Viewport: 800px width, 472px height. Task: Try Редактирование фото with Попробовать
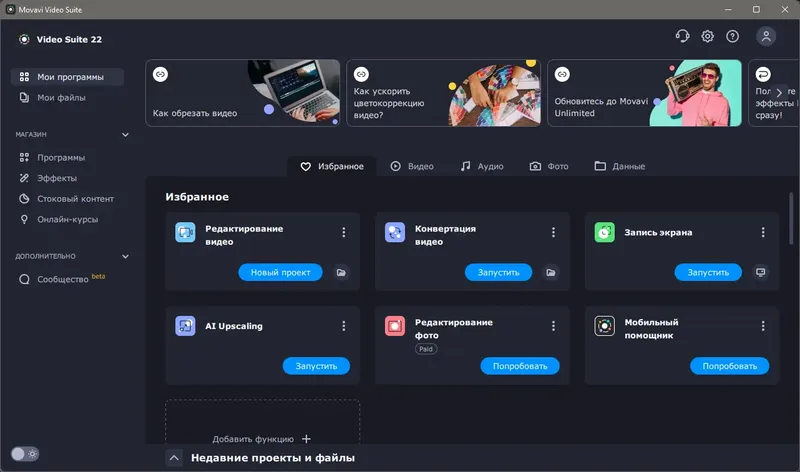[520, 366]
